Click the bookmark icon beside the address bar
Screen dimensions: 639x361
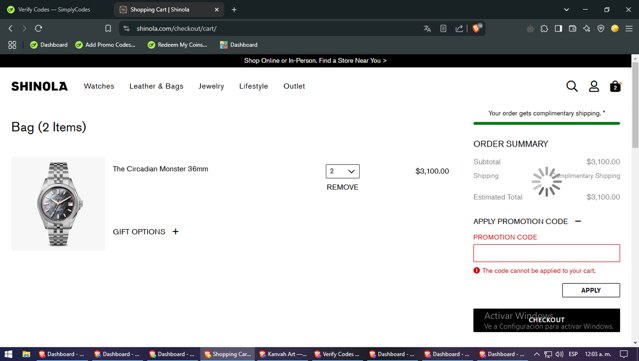tap(108, 29)
